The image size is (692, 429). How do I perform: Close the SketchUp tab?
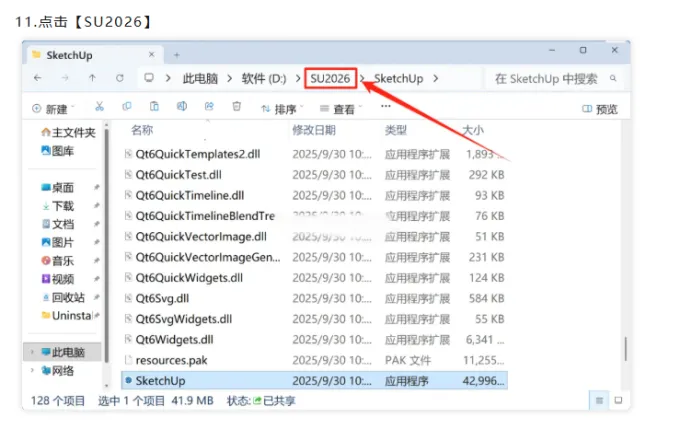151,54
